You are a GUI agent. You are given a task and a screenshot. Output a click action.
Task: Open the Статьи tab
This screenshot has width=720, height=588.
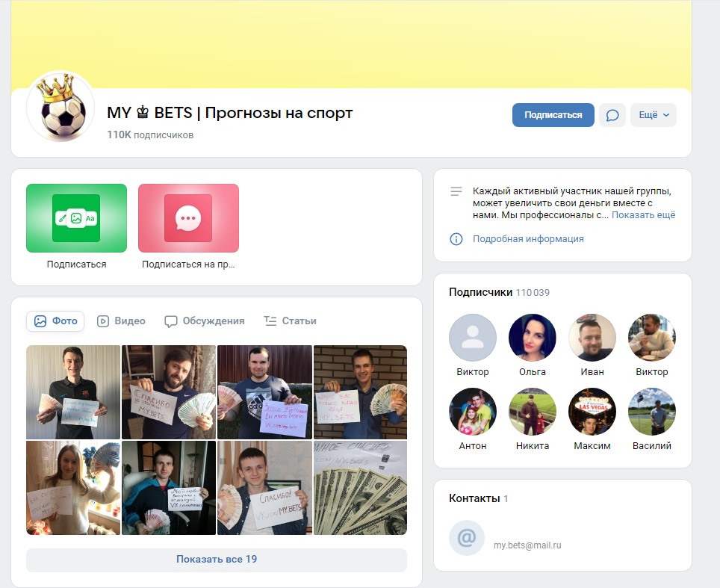coord(290,321)
